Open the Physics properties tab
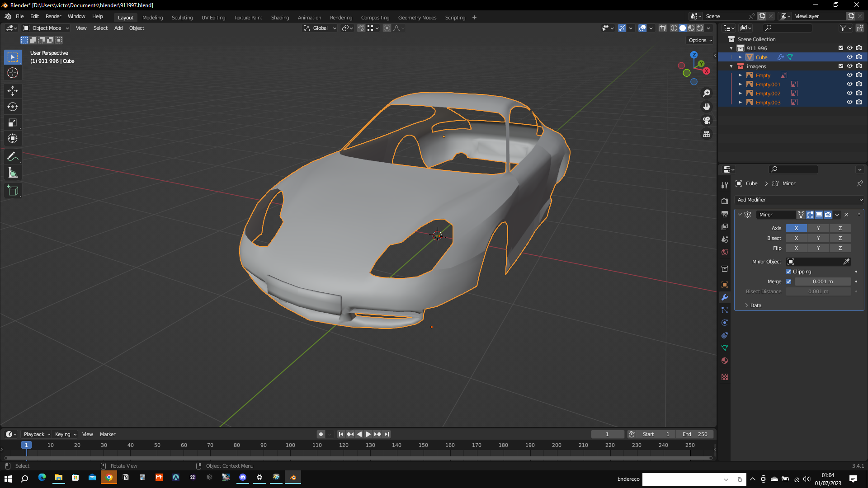The image size is (868, 488). point(725,323)
